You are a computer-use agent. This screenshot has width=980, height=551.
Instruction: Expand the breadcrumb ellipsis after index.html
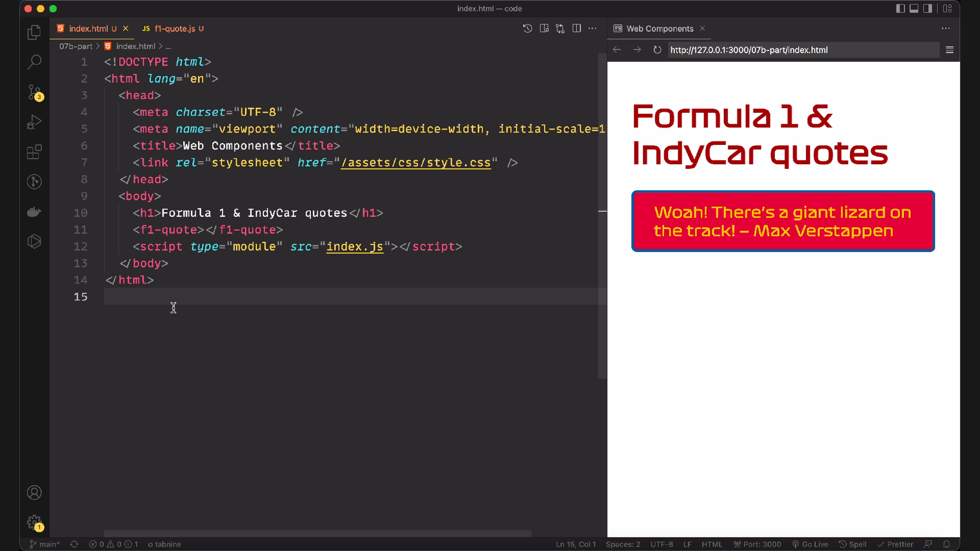tap(168, 46)
